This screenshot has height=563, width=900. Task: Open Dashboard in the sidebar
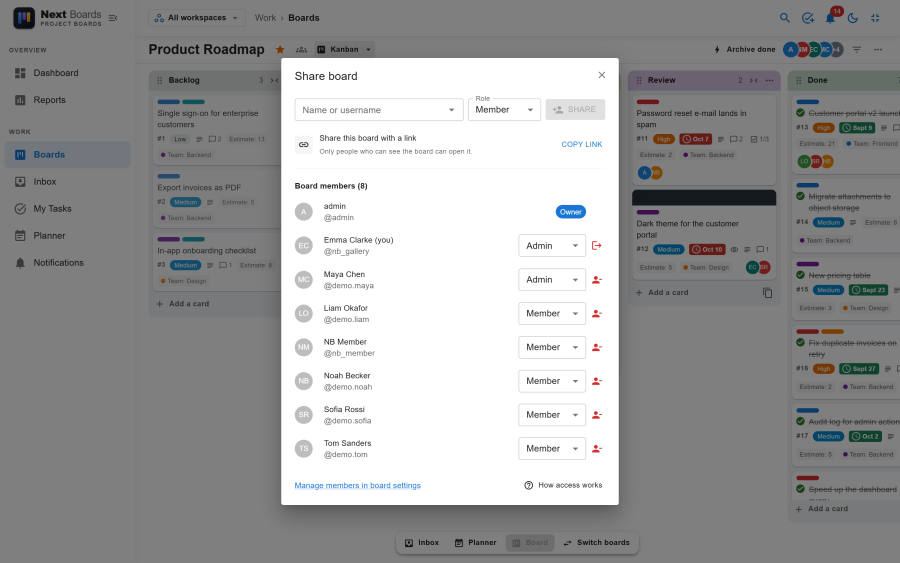pyautogui.click(x=68, y=73)
